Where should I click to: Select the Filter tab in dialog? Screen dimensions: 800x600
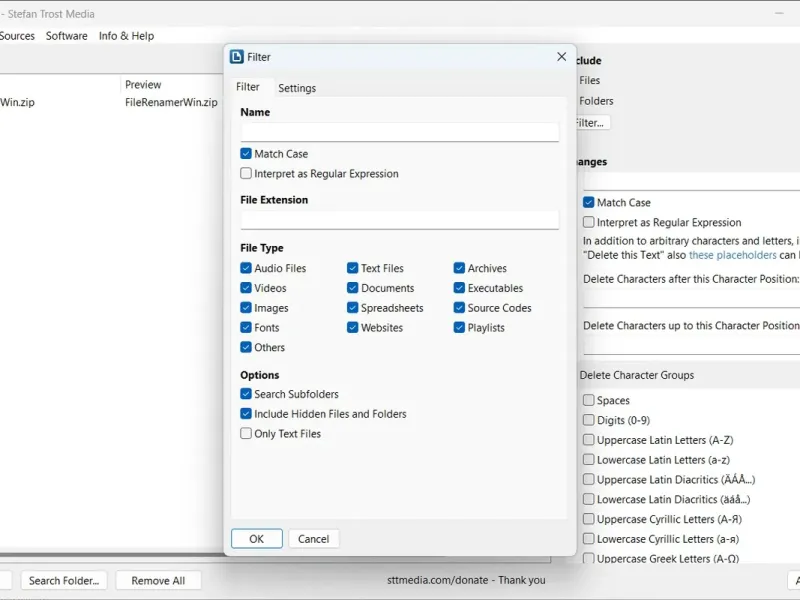[247, 87]
